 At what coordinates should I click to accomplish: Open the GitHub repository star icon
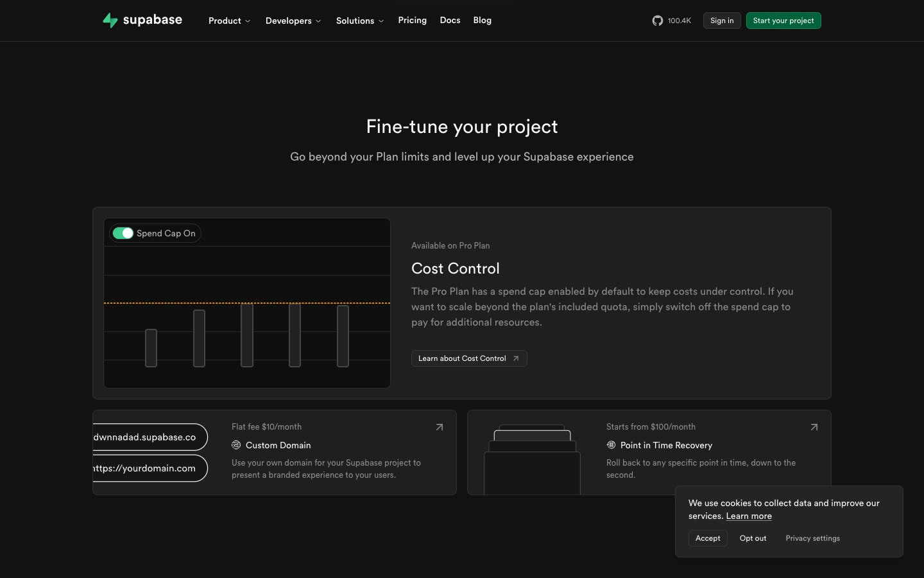pyautogui.click(x=658, y=21)
